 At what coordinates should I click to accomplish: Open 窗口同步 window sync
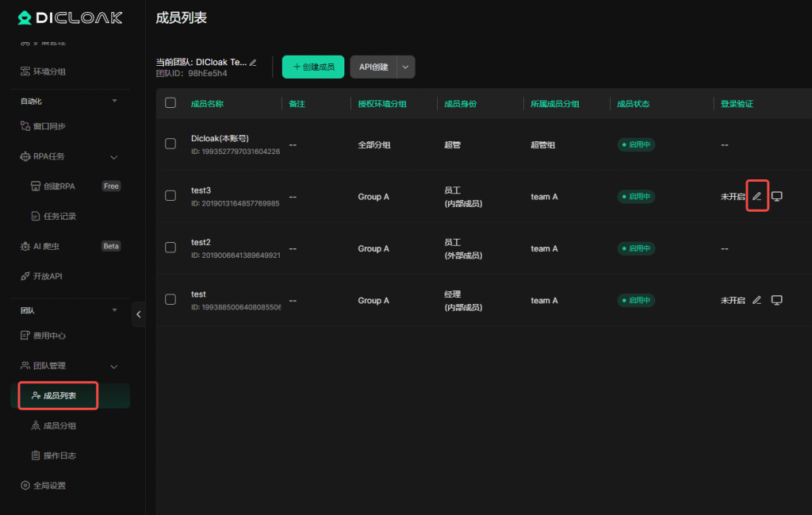[x=49, y=126]
